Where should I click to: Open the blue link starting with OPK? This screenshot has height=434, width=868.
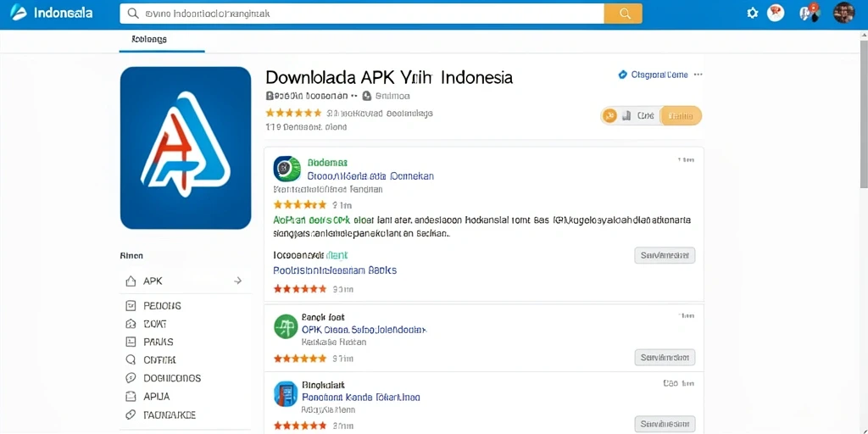click(x=364, y=330)
